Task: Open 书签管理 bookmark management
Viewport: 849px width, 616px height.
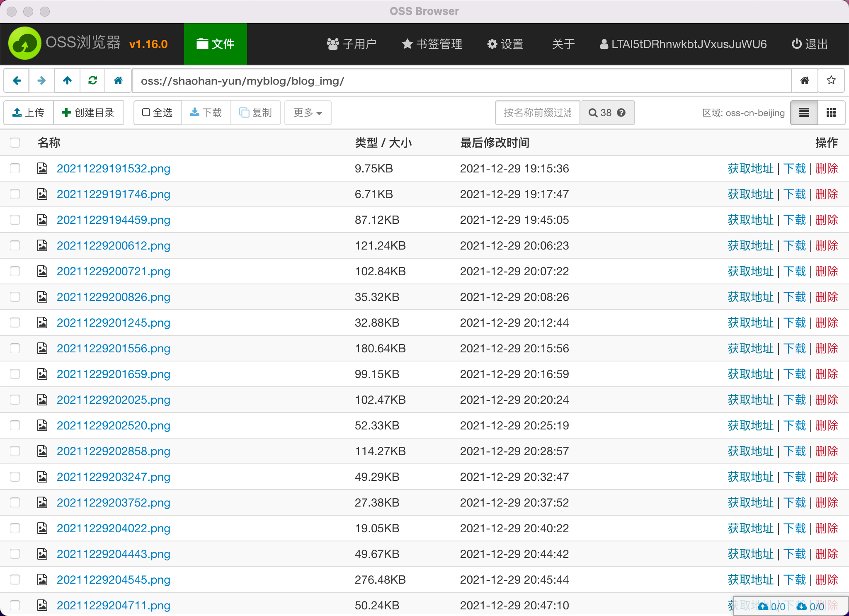Action: [x=432, y=44]
